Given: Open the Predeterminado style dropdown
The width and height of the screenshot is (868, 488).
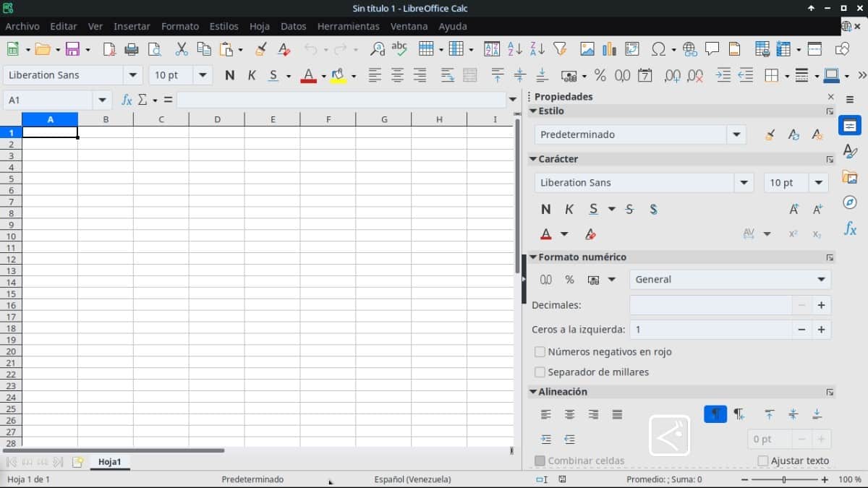Looking at the screenshot, I should pos(736,134).
